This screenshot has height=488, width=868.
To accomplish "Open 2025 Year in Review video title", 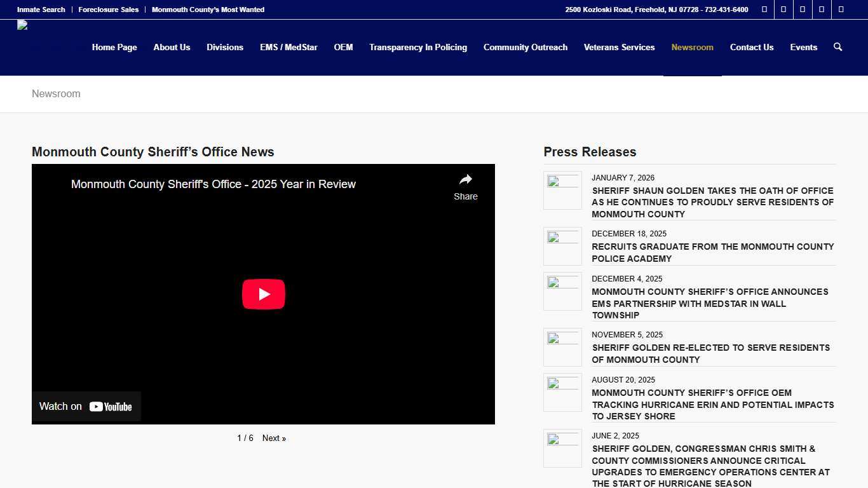I will 214,184.
